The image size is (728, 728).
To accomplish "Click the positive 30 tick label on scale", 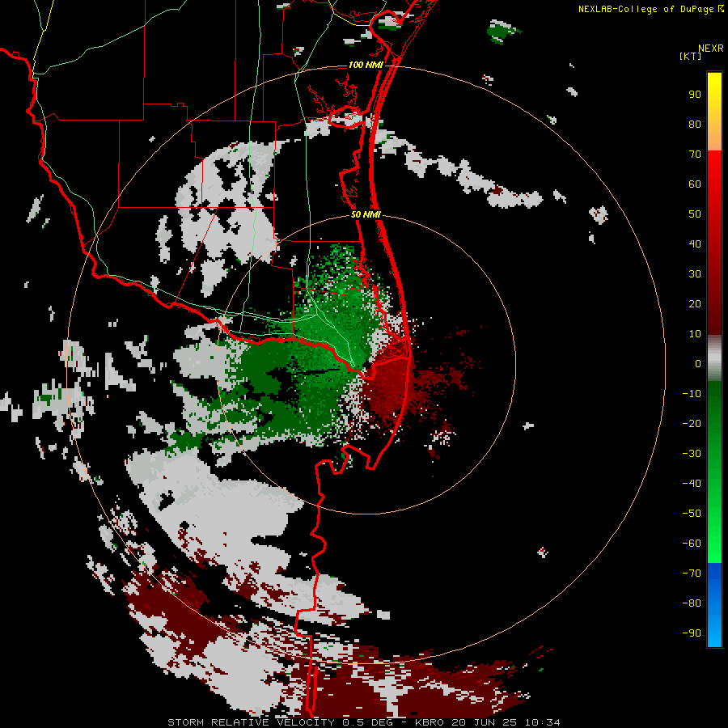I will point(695,274).
